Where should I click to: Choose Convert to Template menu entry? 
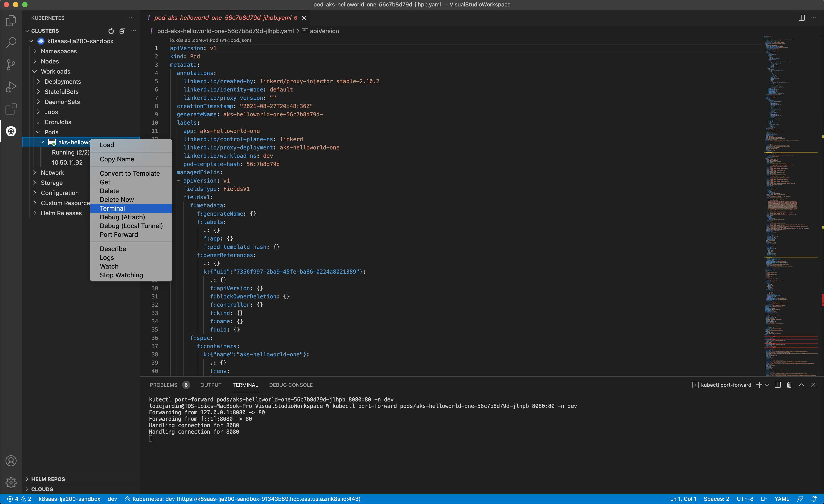[131, 173]
